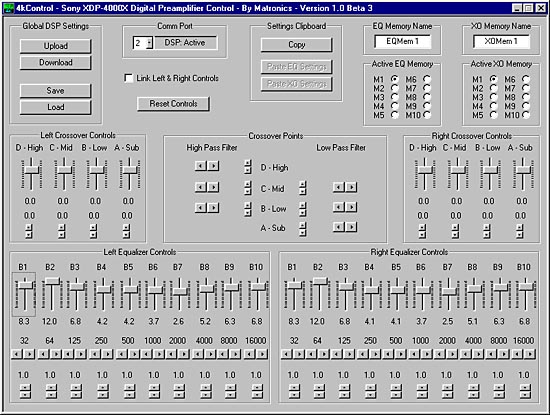Select M3 in Active XO Memory
The height and width of the screenshot is (415, 550).
tap(494, 97)
